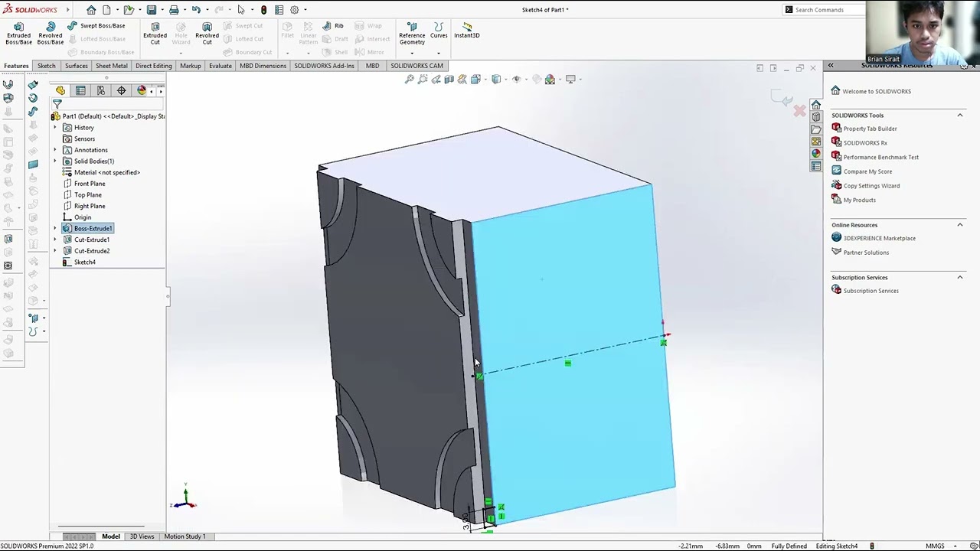
Task: Create a new document with the New icon
Action: pyautogui.click(x=106, y=10)
